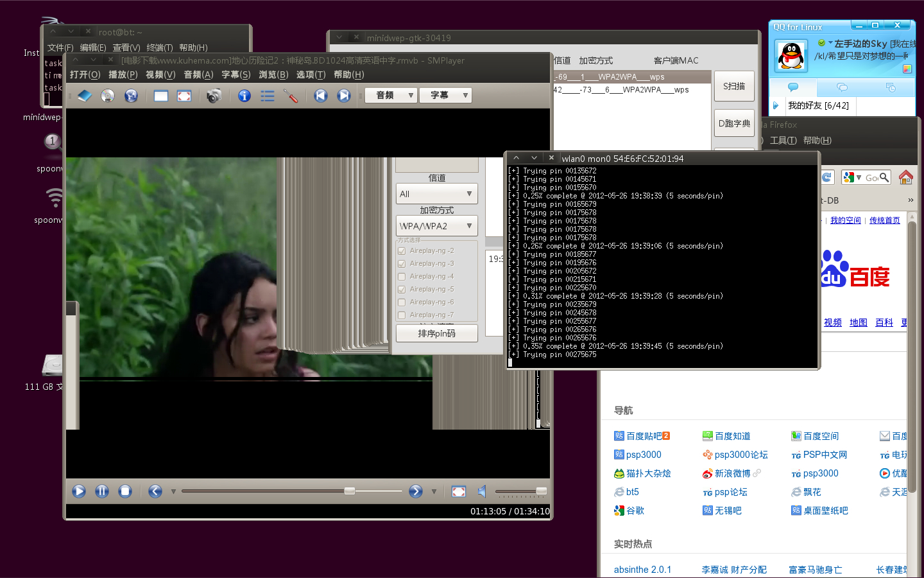Open the 打开(O) menu in SMPlayer

85,74
